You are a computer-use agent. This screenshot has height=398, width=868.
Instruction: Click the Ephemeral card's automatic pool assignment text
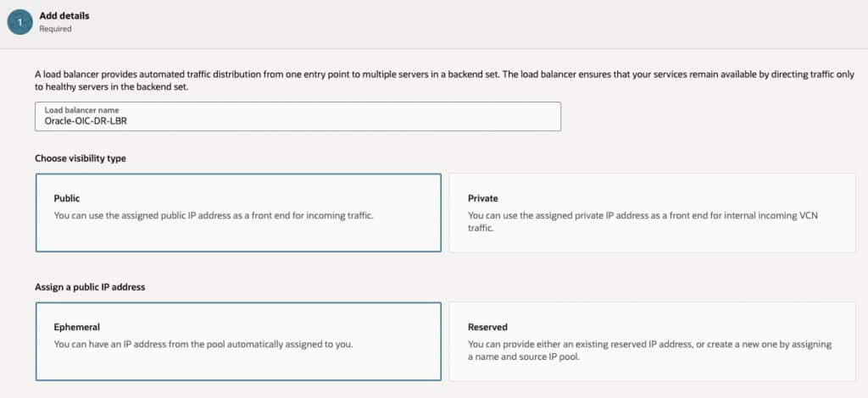click(203, 344)
